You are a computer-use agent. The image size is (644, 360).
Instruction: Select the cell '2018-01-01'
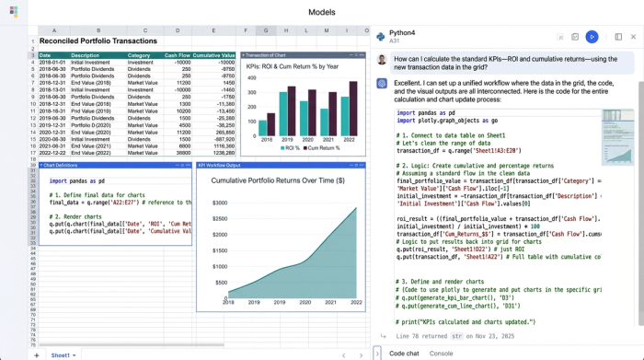[53, 63]
